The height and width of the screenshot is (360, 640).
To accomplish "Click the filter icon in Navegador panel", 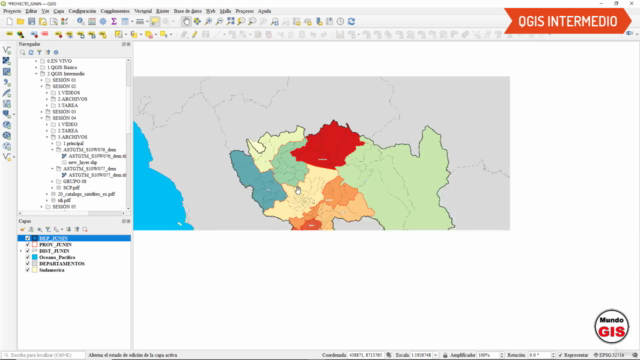I will [x=39, y=52].
